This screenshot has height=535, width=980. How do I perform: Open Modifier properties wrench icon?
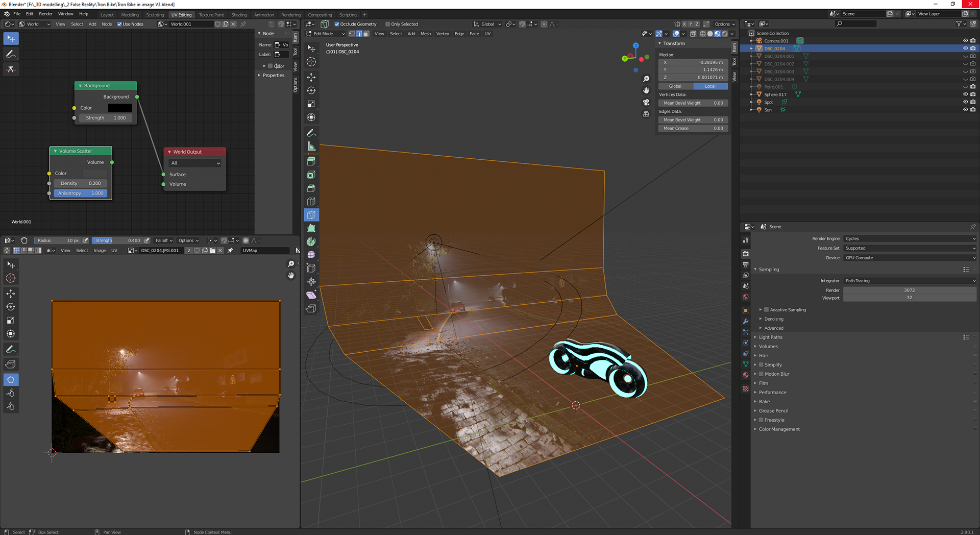(x=746, y=321)
